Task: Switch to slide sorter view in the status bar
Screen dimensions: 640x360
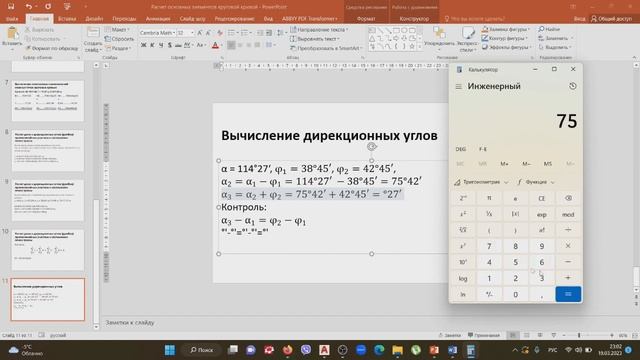Action: pyautogui.click(x=527, y=336)
